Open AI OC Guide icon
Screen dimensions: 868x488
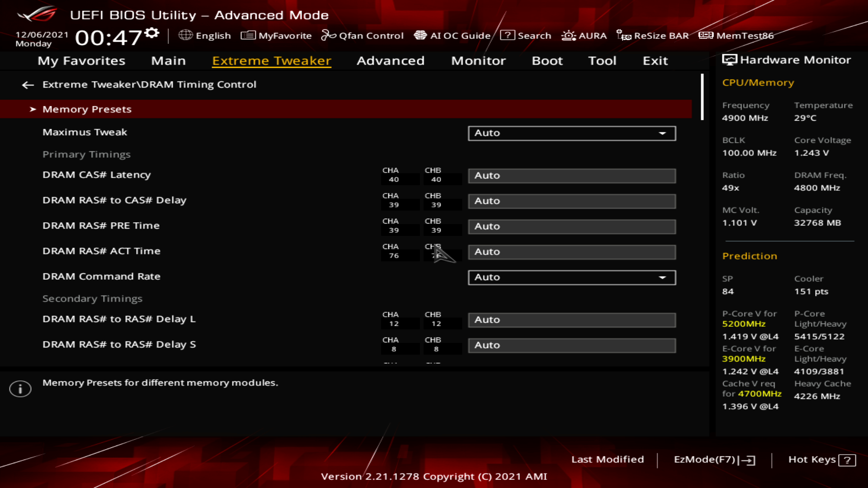[420, 35]
